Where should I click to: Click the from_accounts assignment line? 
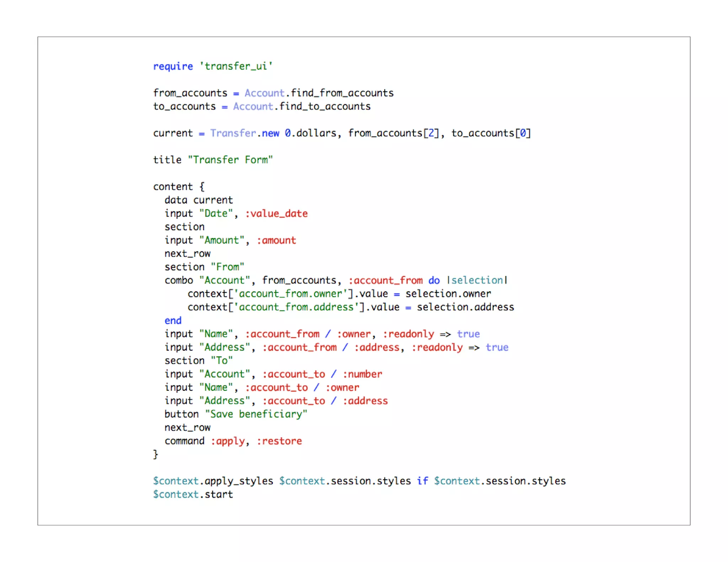coord(273,93)
